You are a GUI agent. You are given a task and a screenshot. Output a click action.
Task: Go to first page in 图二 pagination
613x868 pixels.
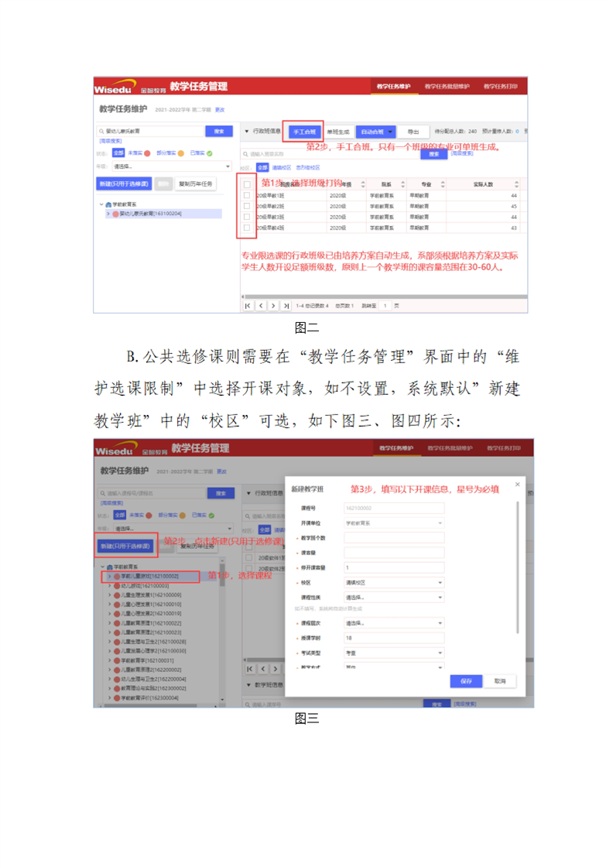pyautogui.click(x=248, y=306)
